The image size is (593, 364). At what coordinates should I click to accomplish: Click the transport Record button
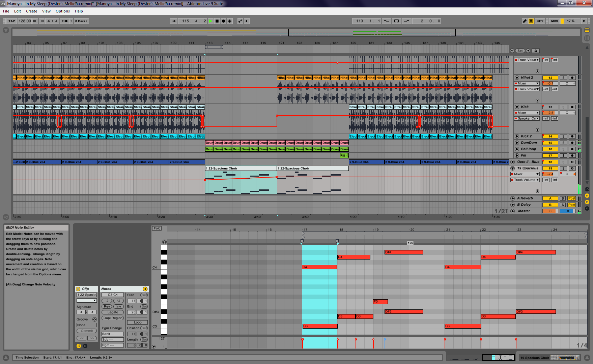click(223, 21)
